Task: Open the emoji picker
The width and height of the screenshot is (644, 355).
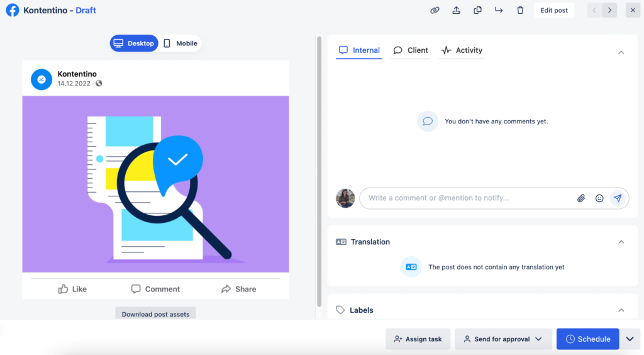Action: [599, 198]
